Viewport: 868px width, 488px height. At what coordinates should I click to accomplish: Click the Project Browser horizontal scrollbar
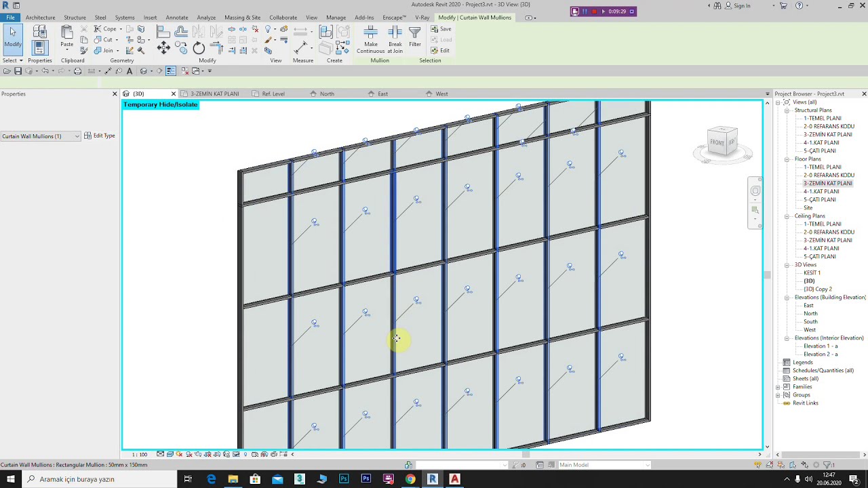point(819,454)
